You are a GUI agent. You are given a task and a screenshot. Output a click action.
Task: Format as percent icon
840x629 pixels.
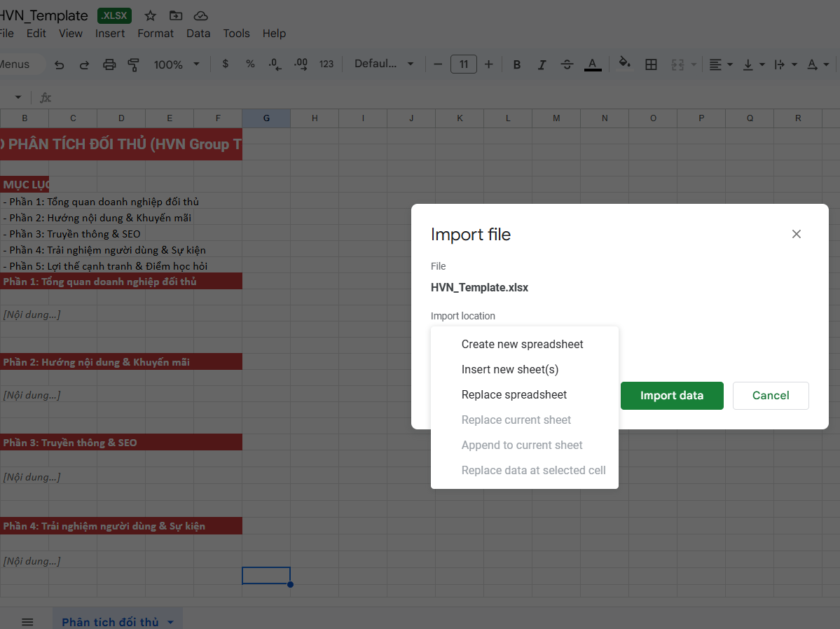(x=250, y=64)
